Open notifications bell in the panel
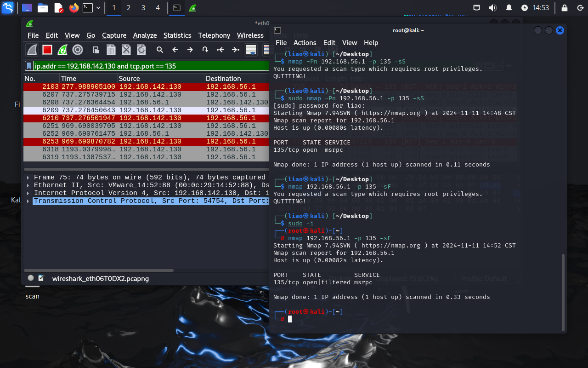This screenshot has width=588, height=368. pyautogui.click(x=509, y=8)
